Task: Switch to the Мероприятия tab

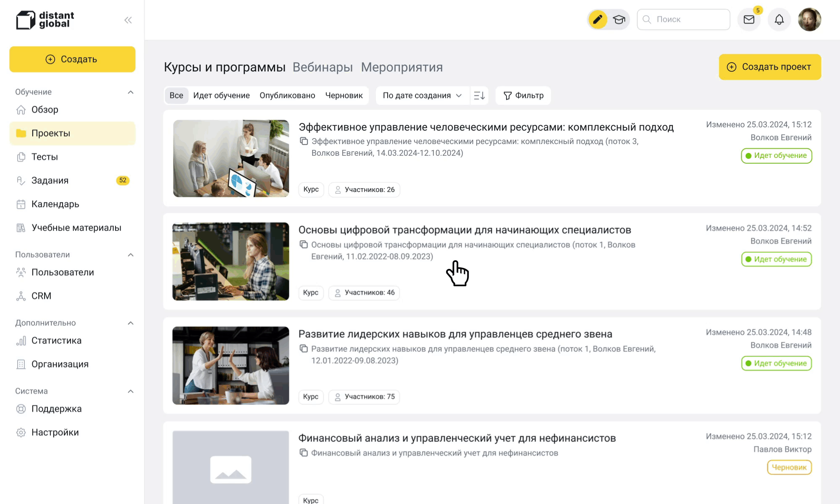Action: click(x=402, y=67)
